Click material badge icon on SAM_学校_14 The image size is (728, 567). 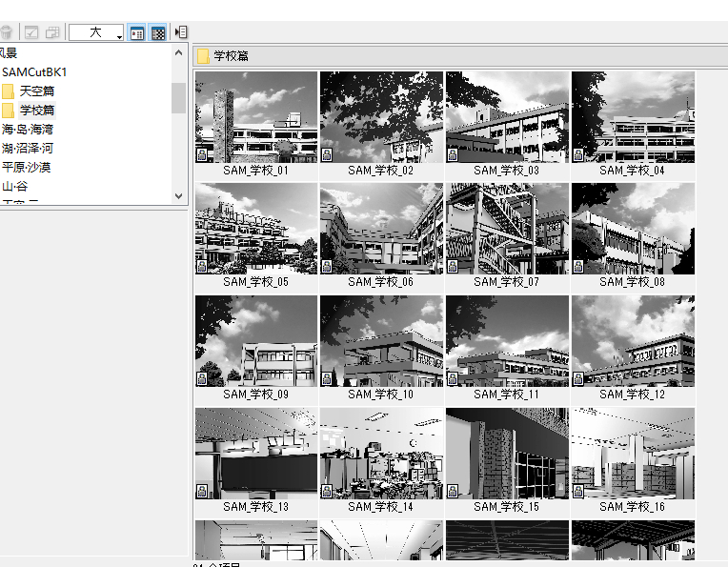coord(327,491)
